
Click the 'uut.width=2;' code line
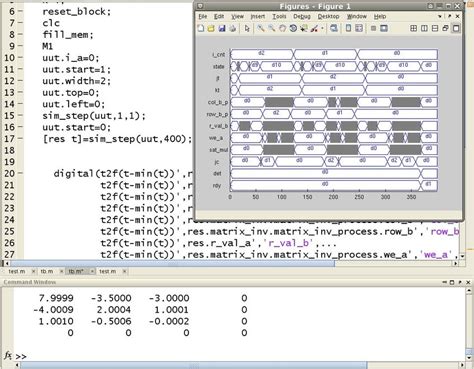tap(77, 81)
